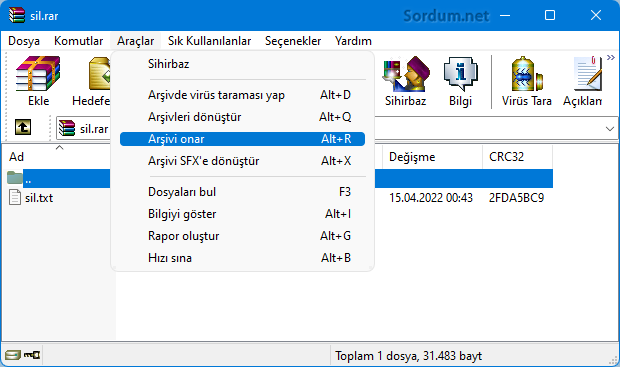
Task: Maximize the sil.rar window
Action: (550, 15)
